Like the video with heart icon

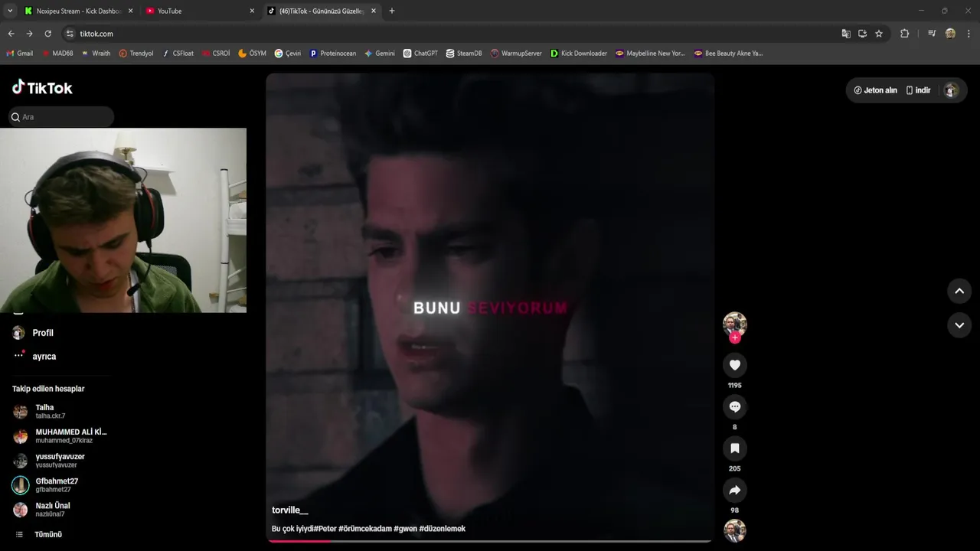734,365
